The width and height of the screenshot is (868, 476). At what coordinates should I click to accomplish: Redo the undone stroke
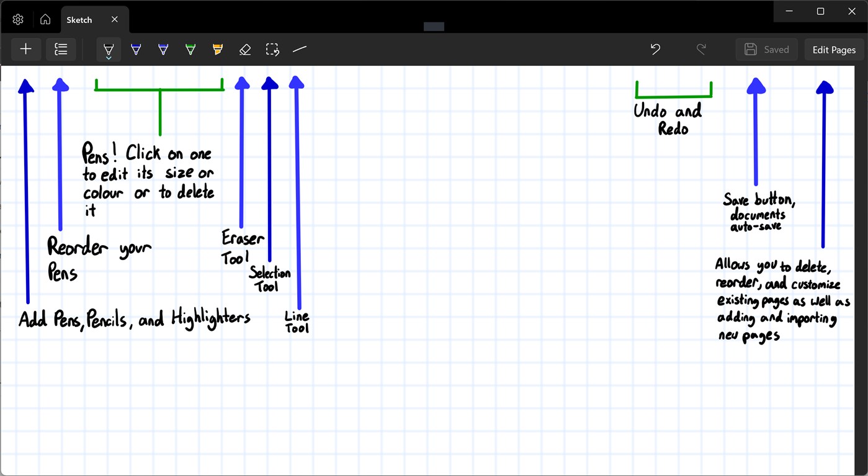[701, 49]
